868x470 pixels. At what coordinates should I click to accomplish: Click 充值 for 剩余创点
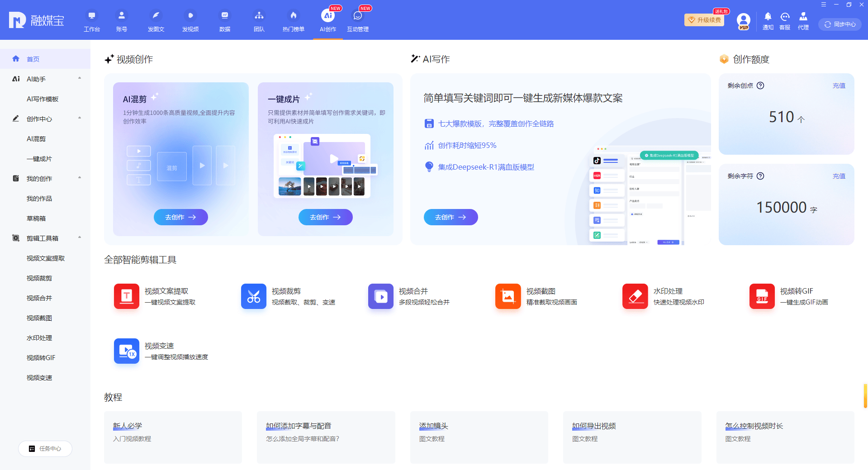point(839,85)
